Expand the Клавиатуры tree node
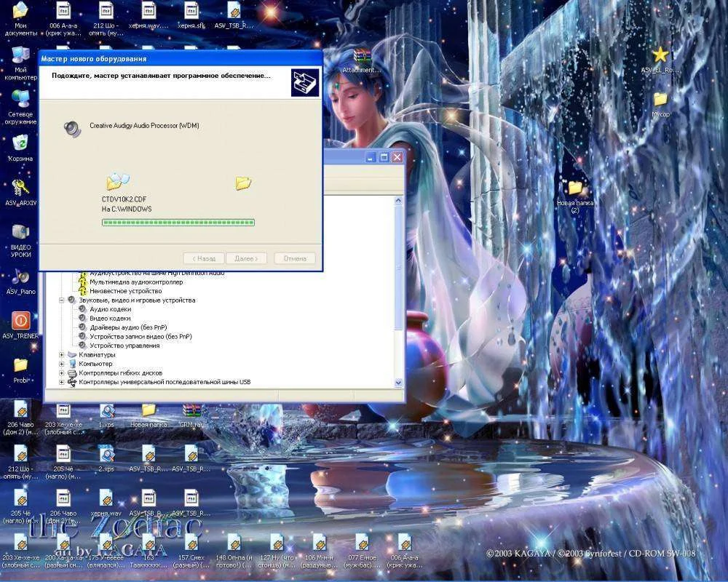This screenshot has height=582, width=728. click(x=61, y=354)
